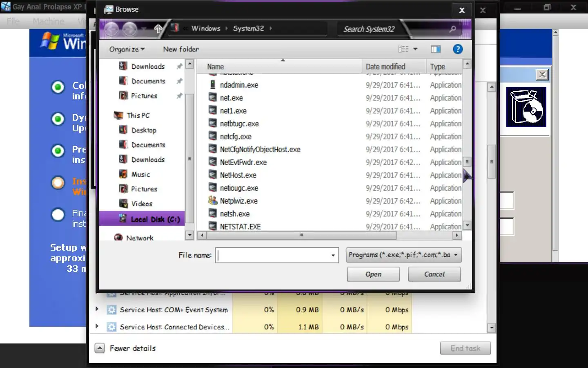
Task: Click the net.exe file icon
Action: click(212, 98)
